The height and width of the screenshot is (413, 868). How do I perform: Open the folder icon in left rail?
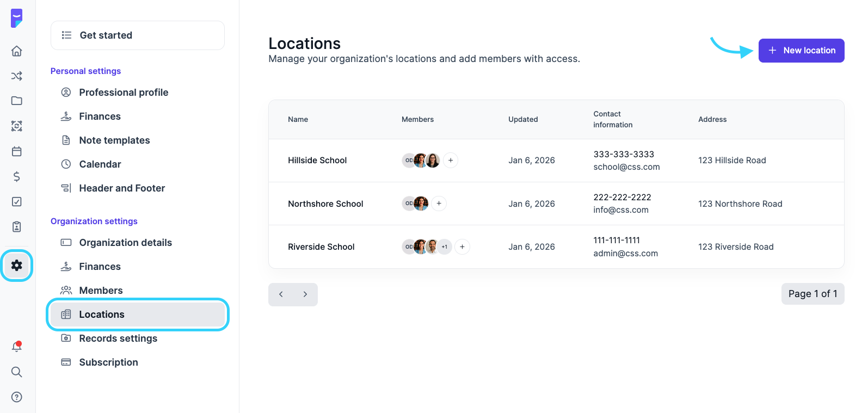(17, 101)
